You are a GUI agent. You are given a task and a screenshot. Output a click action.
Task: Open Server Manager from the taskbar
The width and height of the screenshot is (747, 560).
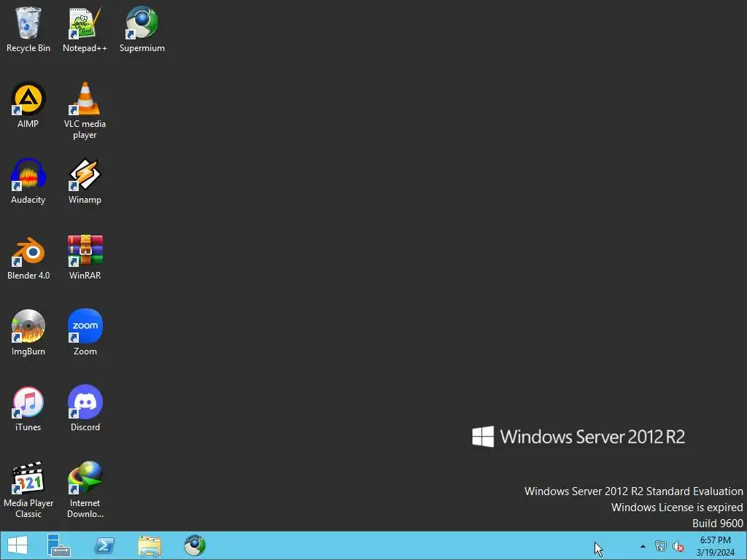click(58, 545)
